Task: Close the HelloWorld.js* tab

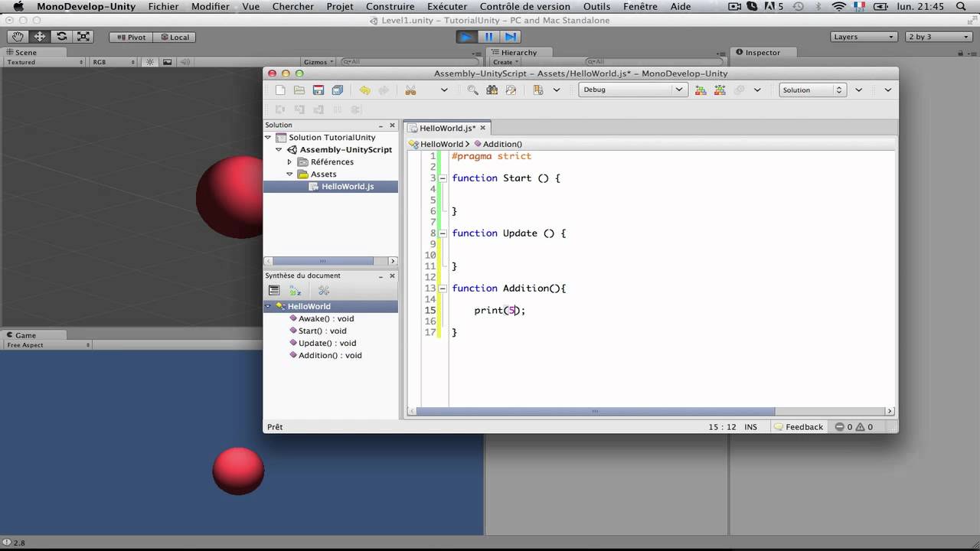Action: click(x=483, y=128)
